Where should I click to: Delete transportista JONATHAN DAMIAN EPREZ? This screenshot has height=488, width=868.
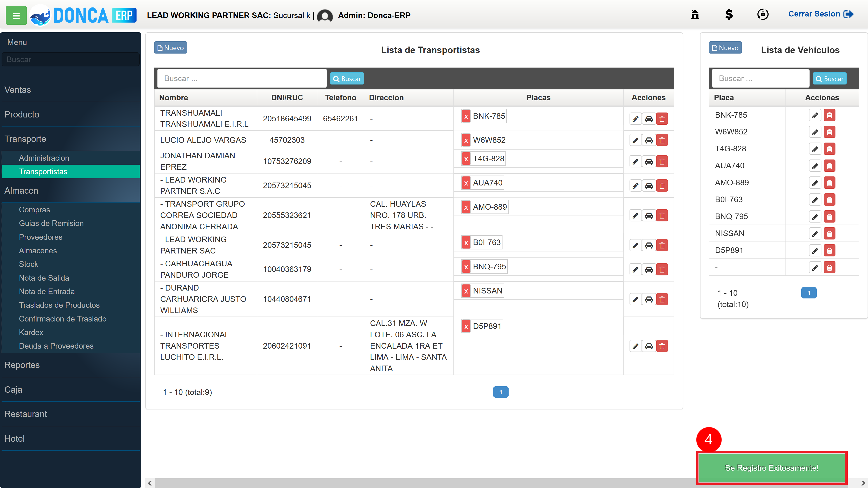662,162
